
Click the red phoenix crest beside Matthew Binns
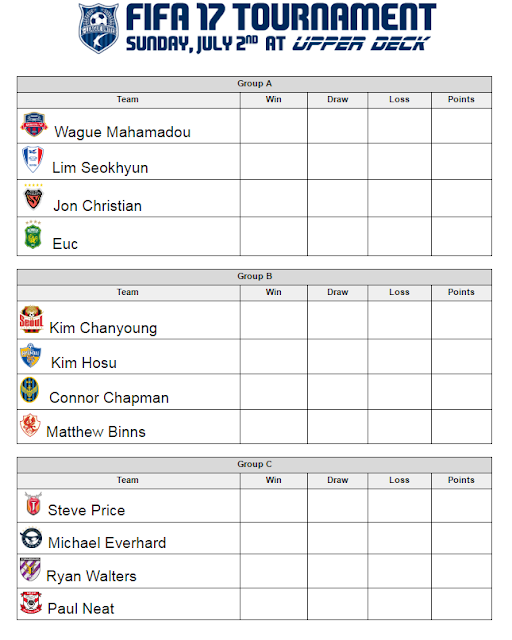(30, 425)
